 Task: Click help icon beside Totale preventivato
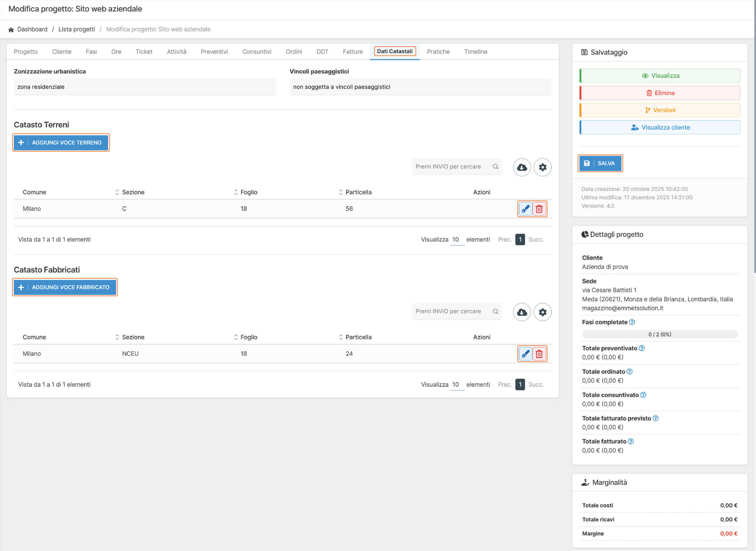[641, 348]
